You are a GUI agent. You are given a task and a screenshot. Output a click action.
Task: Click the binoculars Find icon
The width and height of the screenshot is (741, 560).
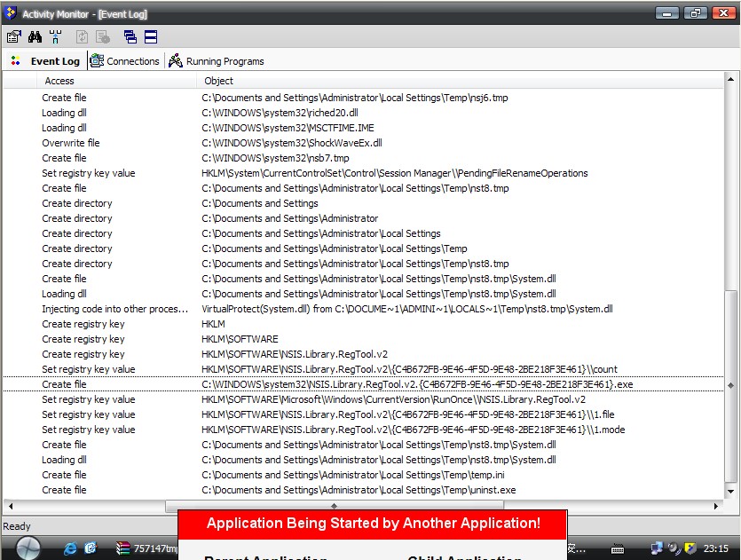35,36
